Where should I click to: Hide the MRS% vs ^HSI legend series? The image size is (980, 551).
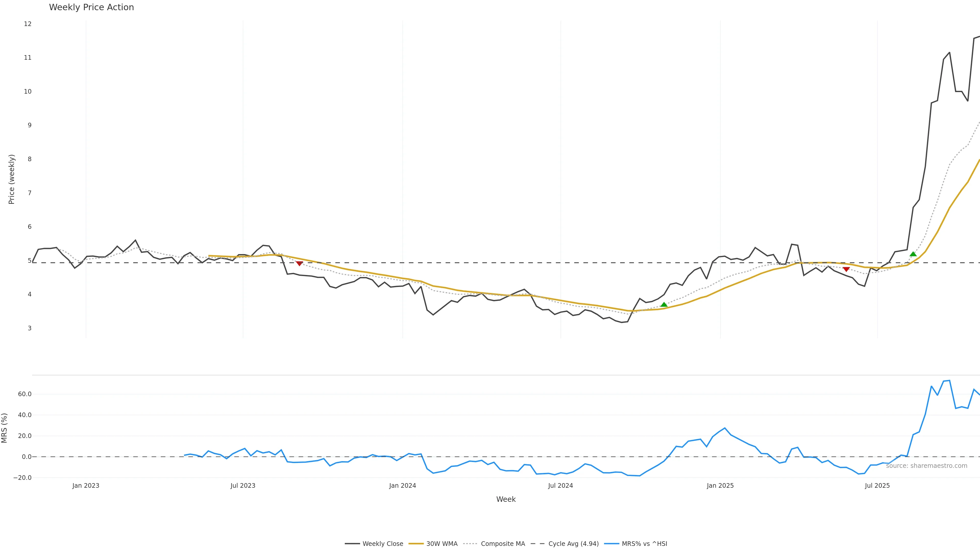pyautogui.click(x=644, y=544)
